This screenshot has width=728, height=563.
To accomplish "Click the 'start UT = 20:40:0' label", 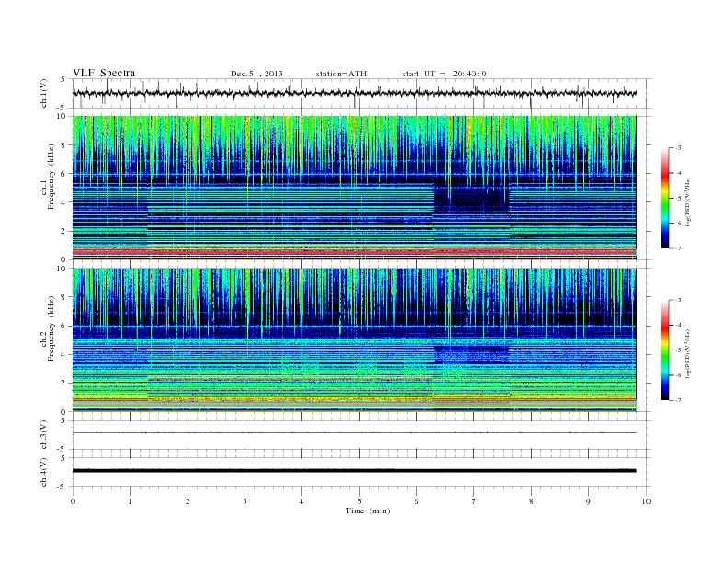I will 444,74.
